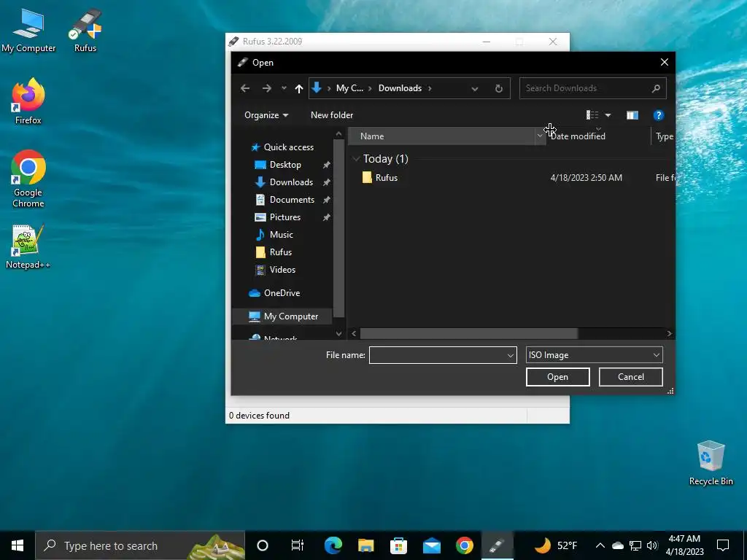
Task: Go up one folder level
Action: pos(298,88)
